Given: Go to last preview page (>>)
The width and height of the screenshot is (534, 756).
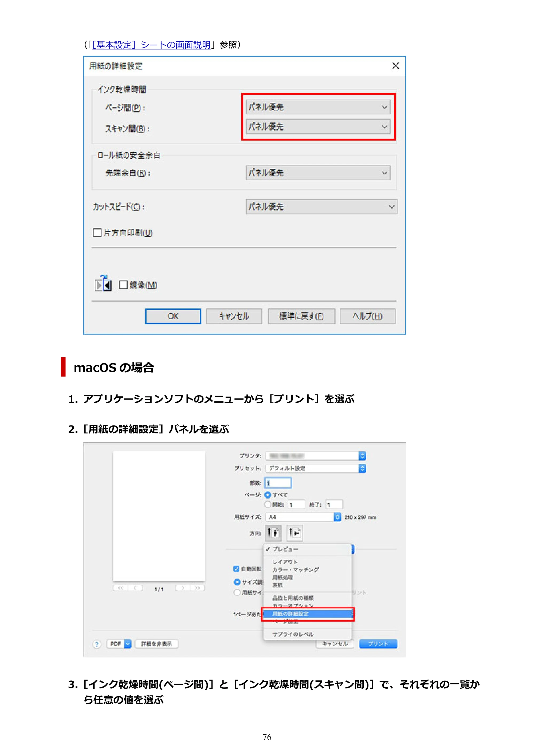Looking at the screenshot, I should pyautogui.click(x=197, y=588).
